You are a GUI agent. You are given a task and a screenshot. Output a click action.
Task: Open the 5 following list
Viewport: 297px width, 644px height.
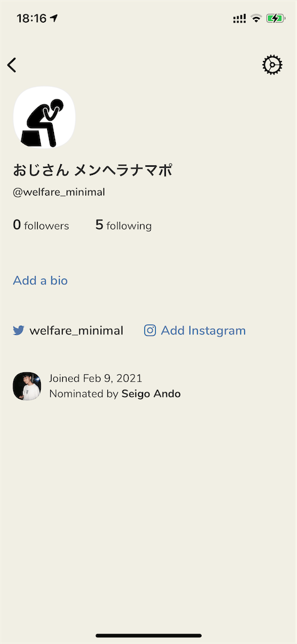(x=124, y=225)
